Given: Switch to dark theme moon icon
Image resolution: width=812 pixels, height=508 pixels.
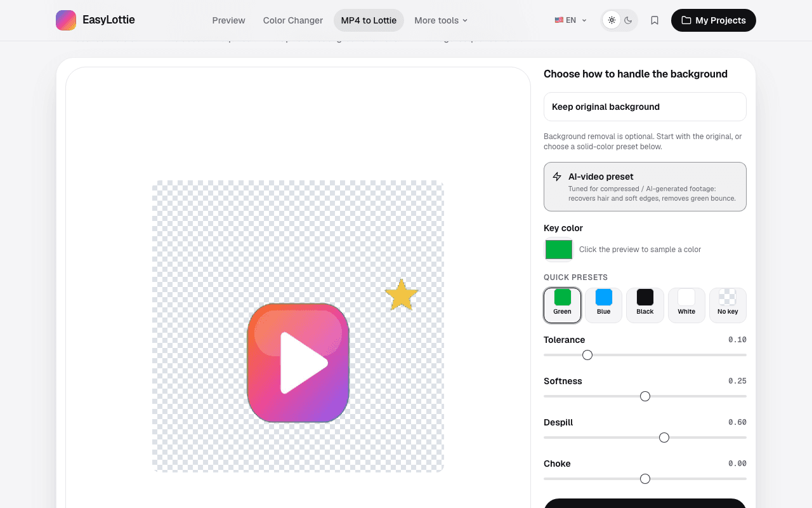Looking at the screenshot, I should click(628, 20).
